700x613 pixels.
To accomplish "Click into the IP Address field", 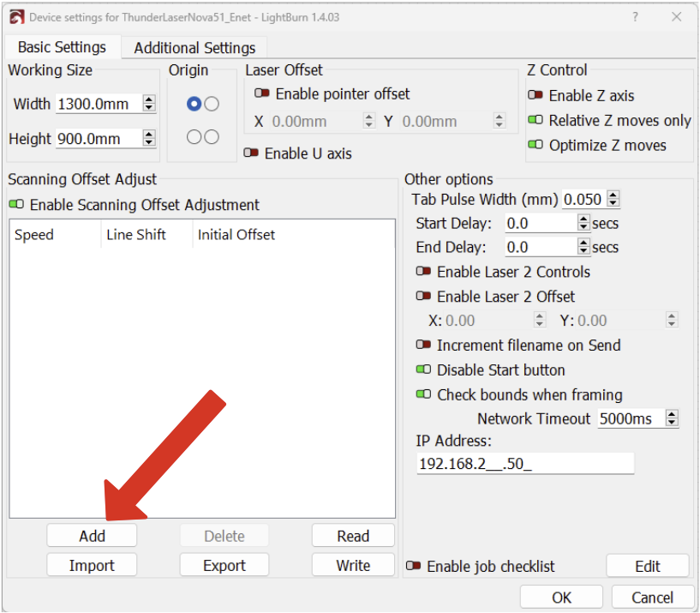I will (524, 465).
